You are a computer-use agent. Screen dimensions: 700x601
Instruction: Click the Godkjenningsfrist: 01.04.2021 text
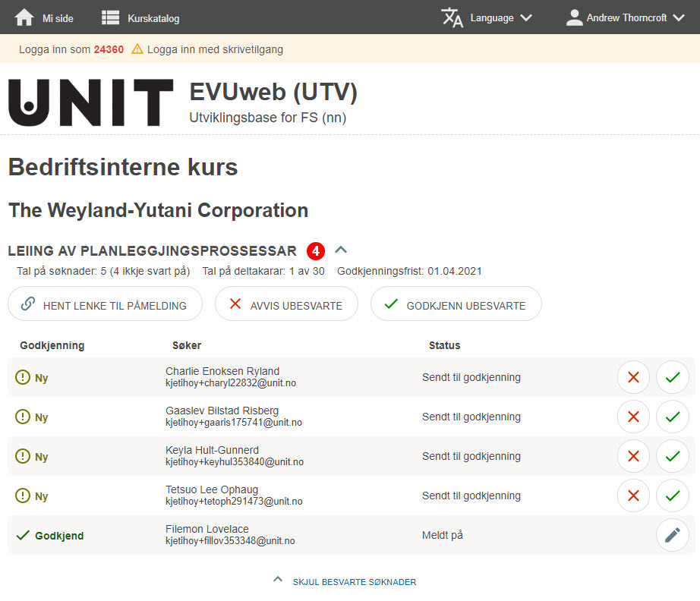(x=409, y=271)
